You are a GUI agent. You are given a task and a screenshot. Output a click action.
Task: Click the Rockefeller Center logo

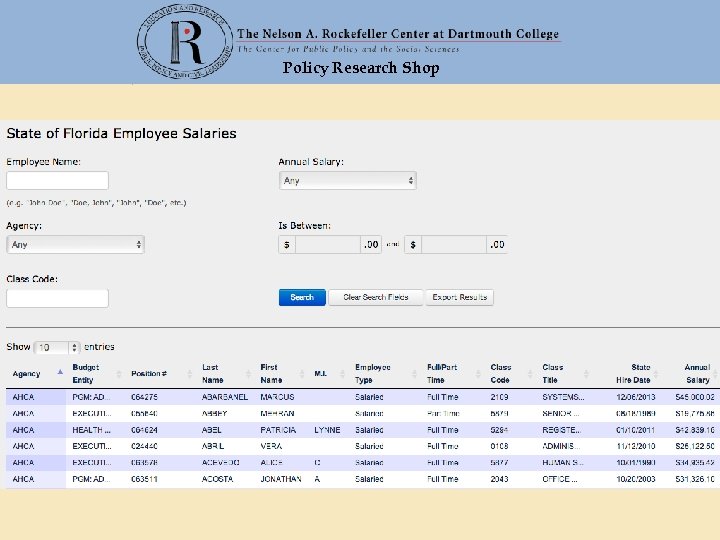tap(185, 41)
